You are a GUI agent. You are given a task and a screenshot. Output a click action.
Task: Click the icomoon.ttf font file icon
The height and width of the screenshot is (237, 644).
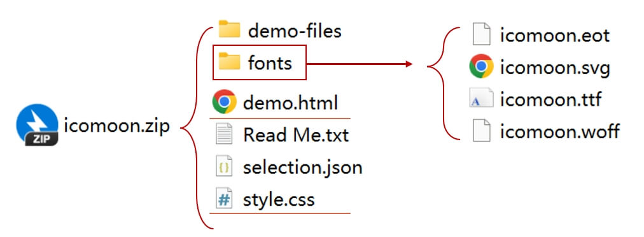[x=481, y=98]
